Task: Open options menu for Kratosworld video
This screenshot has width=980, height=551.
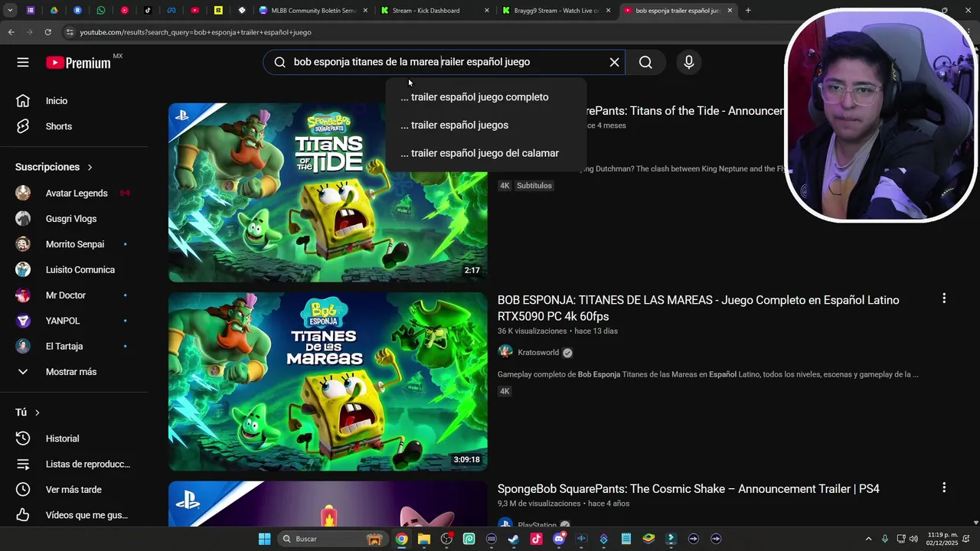Action: pos(944,298)
